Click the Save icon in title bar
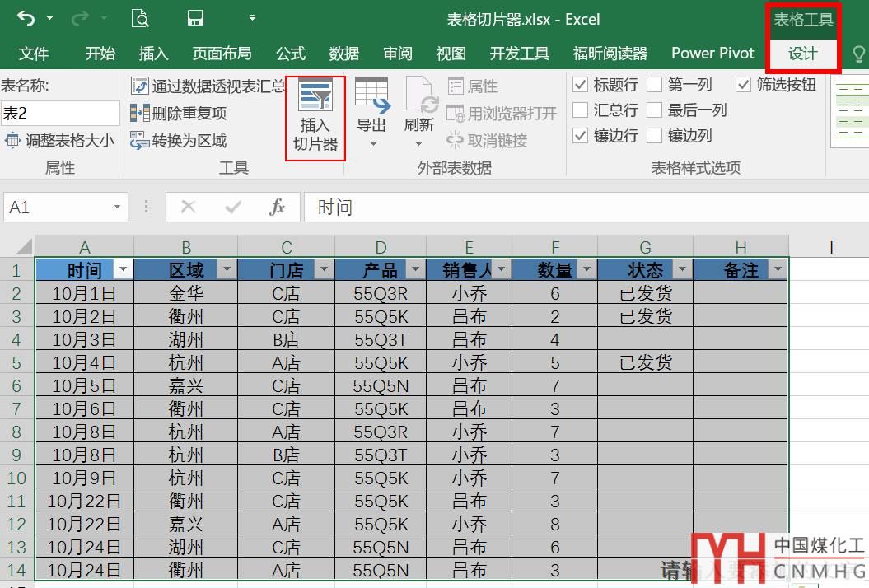Viewport: 869px width, 588px height. click(x=195, y=18)
